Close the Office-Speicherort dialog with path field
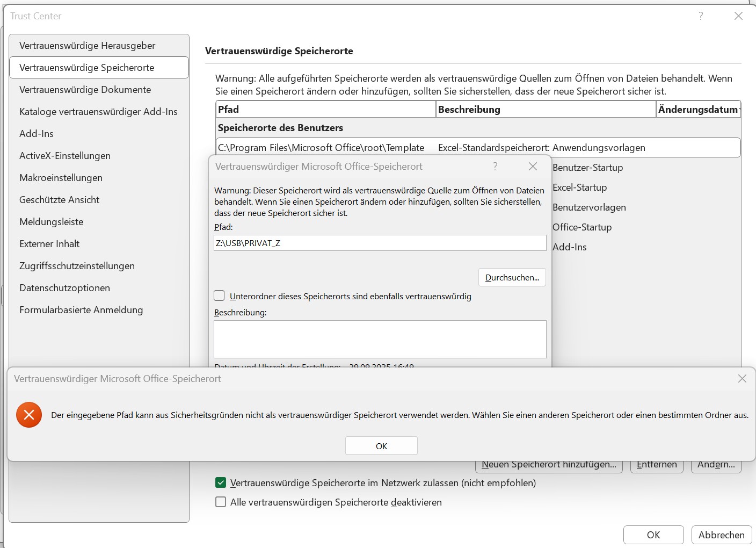Image resolution: width=756 pixels, height=548 pixels. [533, 167]
